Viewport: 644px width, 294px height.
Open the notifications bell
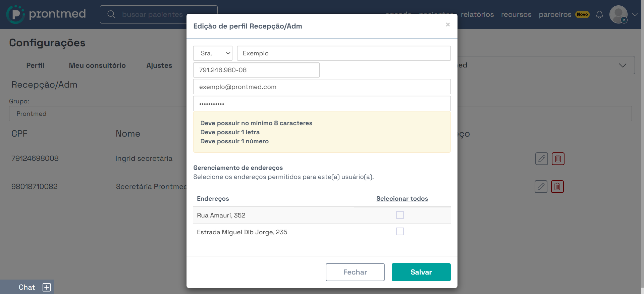[599, 14]
